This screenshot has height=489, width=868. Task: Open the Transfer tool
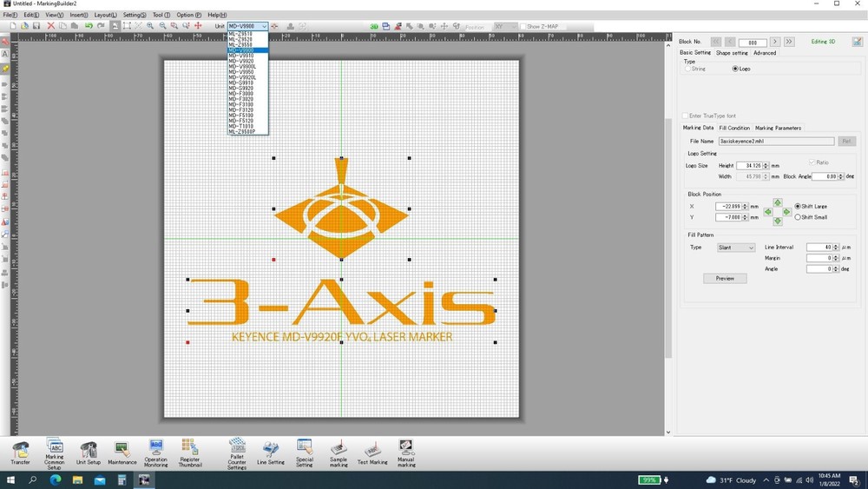[x=21, y=453]
